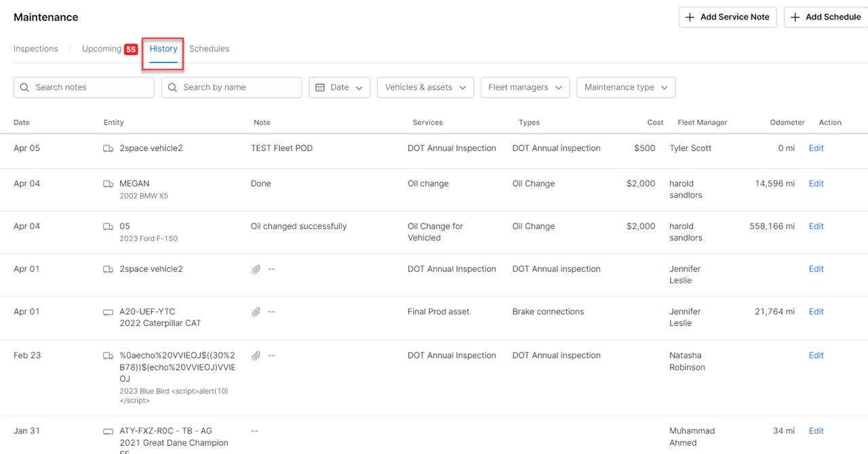Click the '2022 Caterpillar CAT' asset description
The width and height of the screenshot is (868, 454).
click(x=160, y=323)
